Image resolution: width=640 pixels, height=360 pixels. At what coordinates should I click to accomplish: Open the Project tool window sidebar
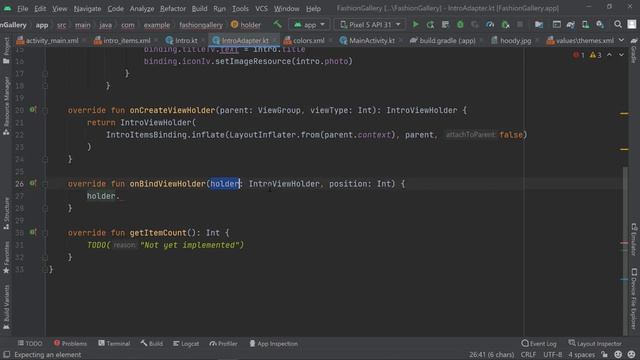click(6, 50)
